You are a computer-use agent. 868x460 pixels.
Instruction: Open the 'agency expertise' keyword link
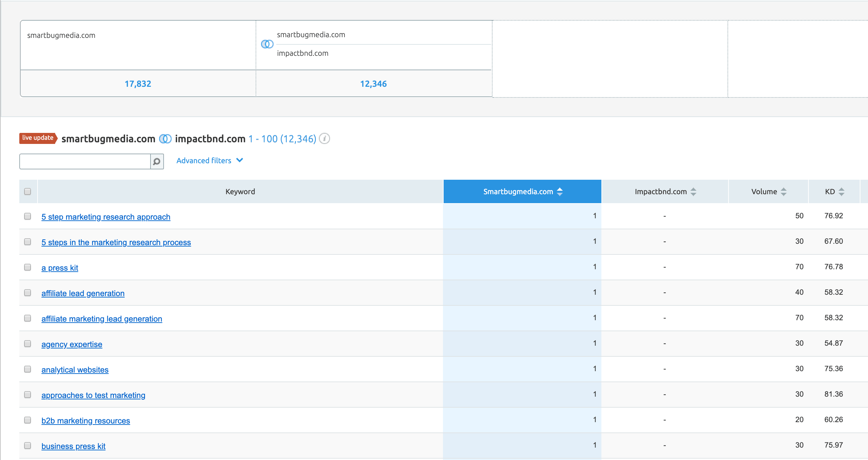pos(72,344)
